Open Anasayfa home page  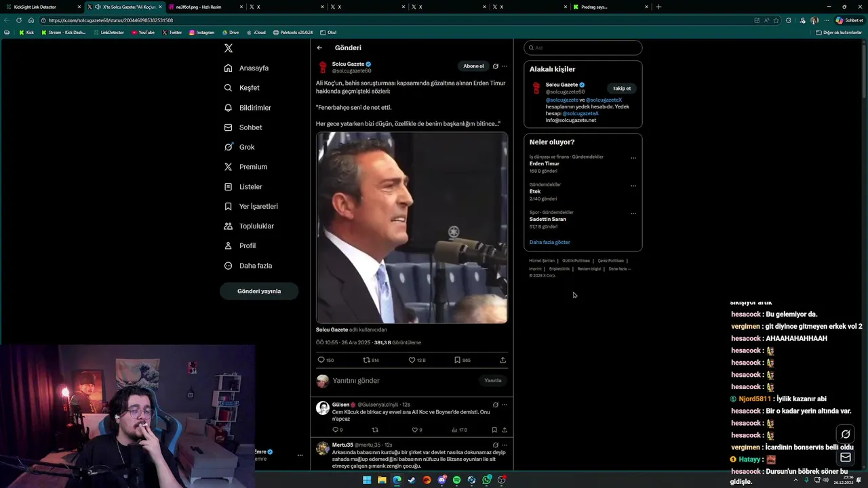click(x=247, y=68)
